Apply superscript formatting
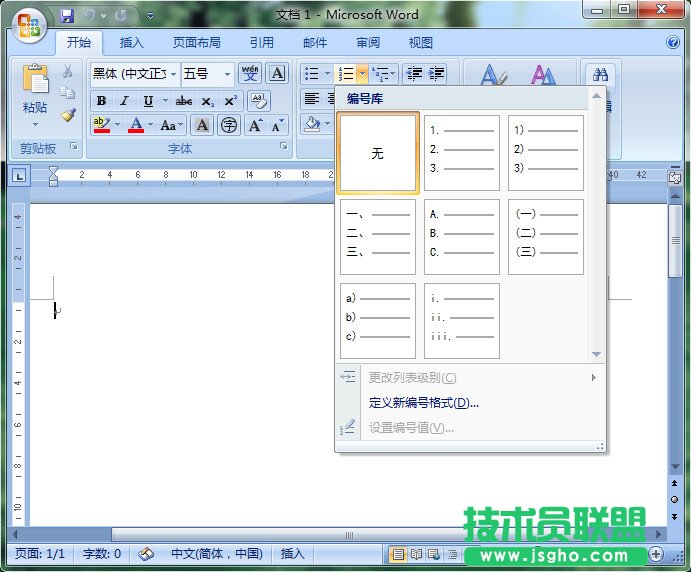Screen dimensions: 691x572 230,101
